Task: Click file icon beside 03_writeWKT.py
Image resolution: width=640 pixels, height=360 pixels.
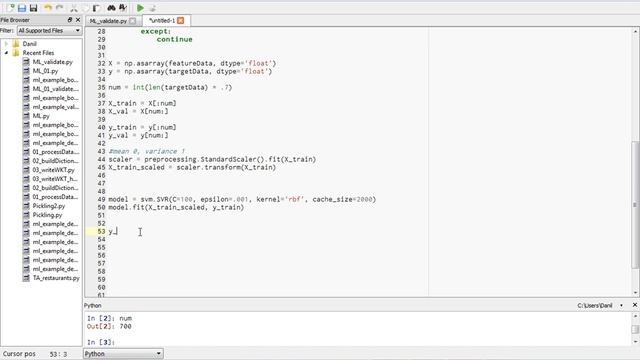Action: coord(27,170)
